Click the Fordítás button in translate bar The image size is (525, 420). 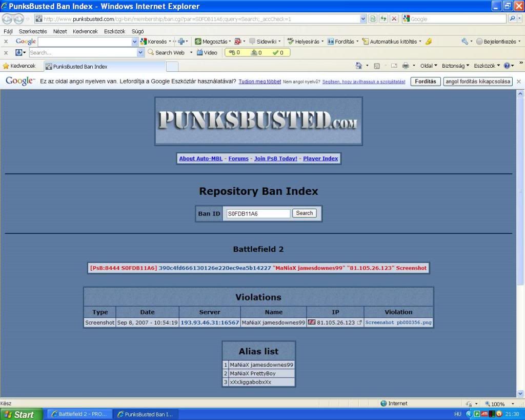pos(425,82)
